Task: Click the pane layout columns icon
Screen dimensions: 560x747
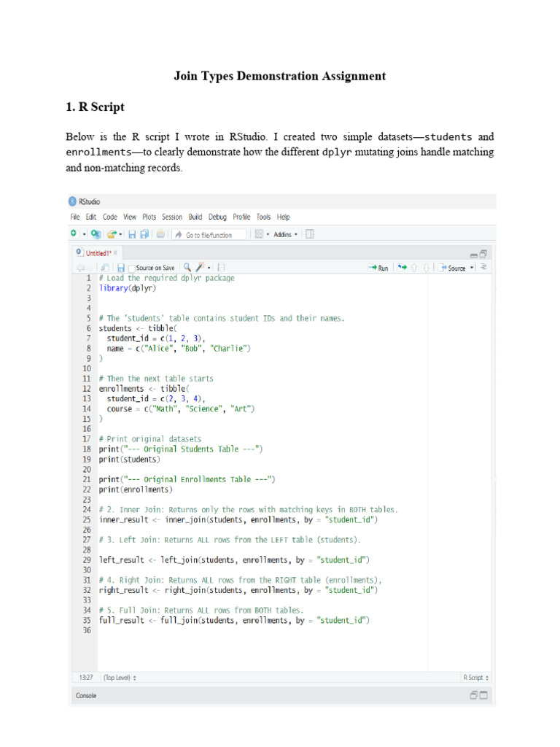Action: point(309,234)
